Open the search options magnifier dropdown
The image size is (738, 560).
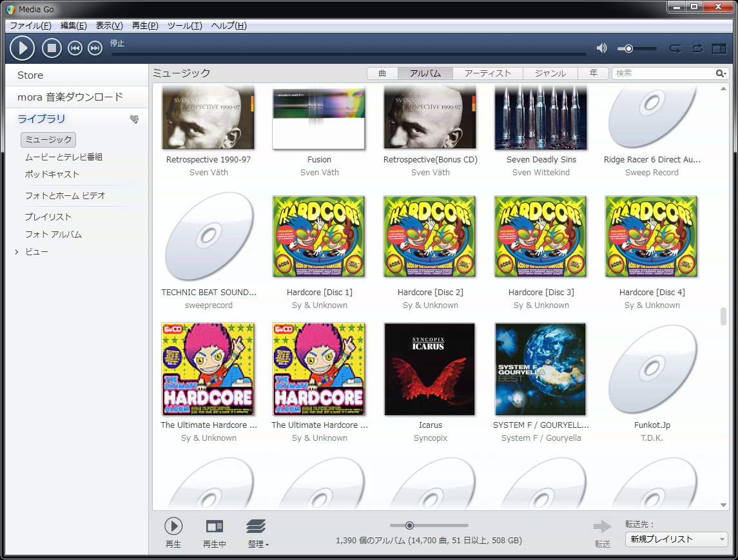tap(721, 73)
